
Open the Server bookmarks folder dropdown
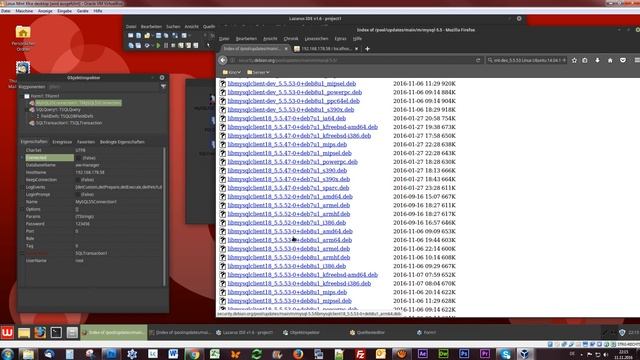click(x=258, y=72)
